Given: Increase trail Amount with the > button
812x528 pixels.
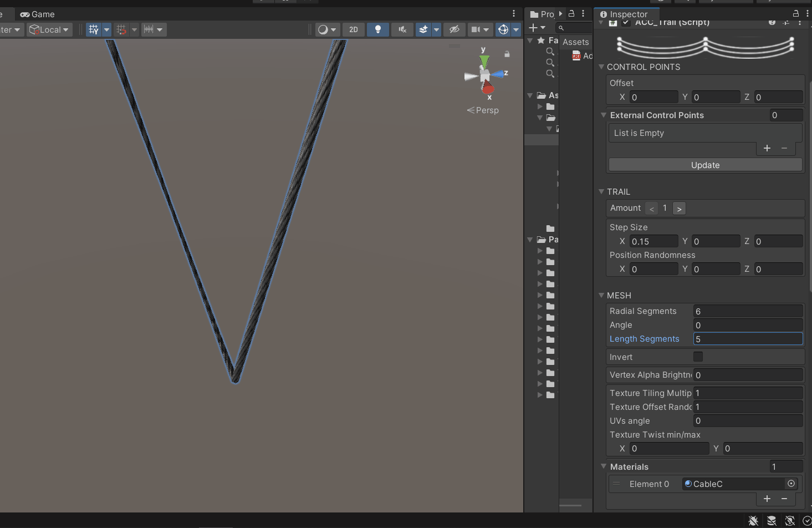Looking at the screenshot, I should tap(679, 209).
